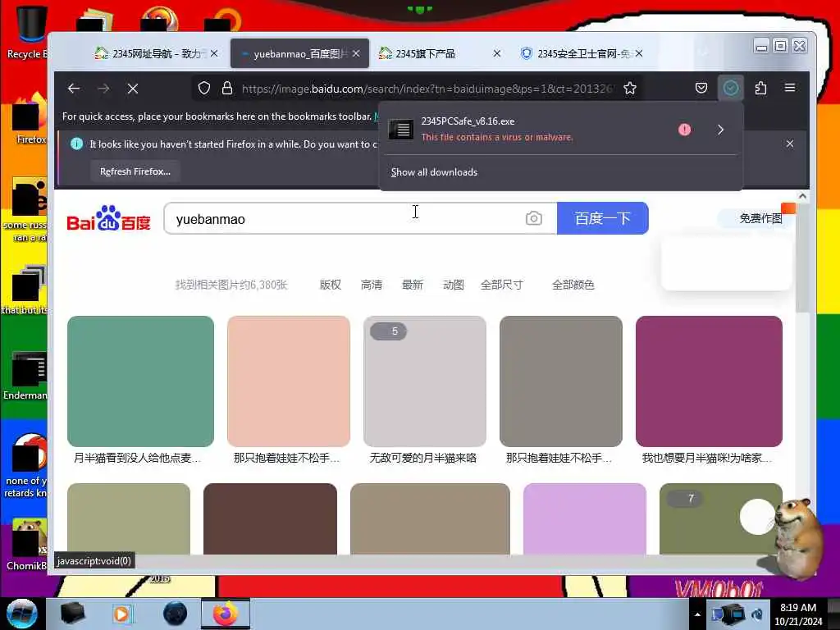The image size is (840, 630).
Task: Open the purple 我也想要月半猫咪 thumbnail
Action: pyautogui.click(x=709, y=381)
